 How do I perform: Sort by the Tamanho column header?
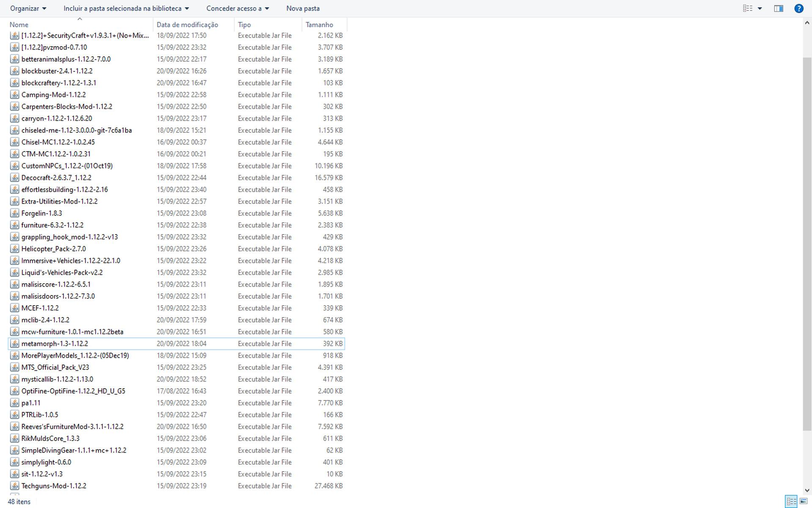[319, 25]
